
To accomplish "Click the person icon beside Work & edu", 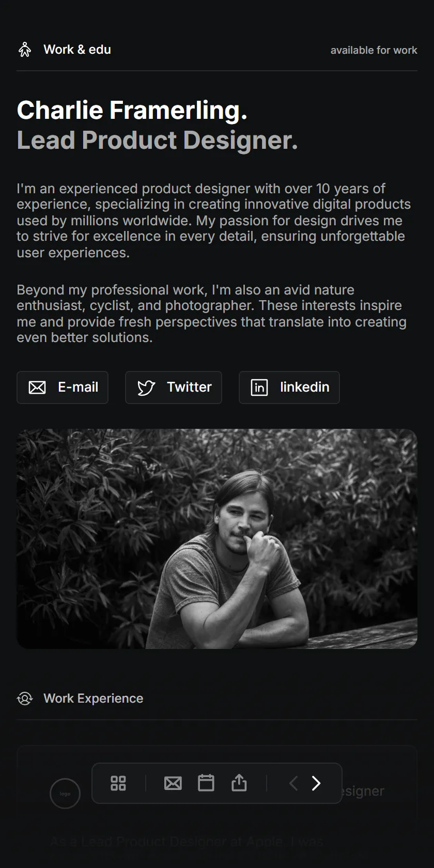I will click(24, 50).
